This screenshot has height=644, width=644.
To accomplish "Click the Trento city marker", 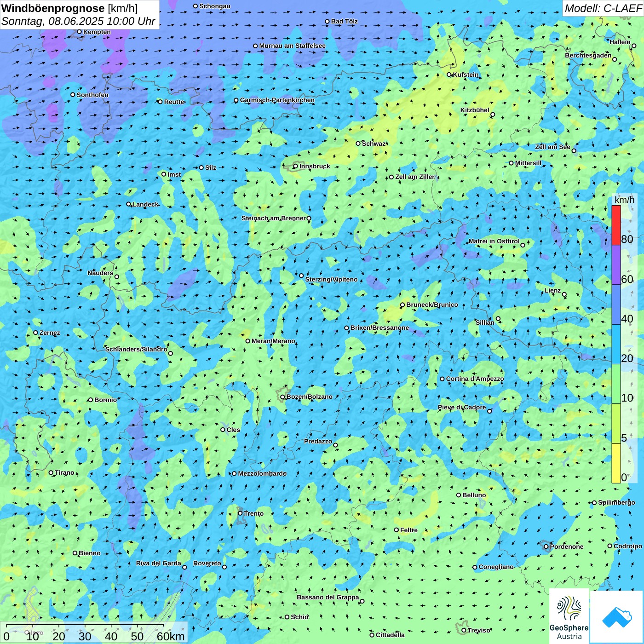I will pyautogui.click(x=240, y=513).
